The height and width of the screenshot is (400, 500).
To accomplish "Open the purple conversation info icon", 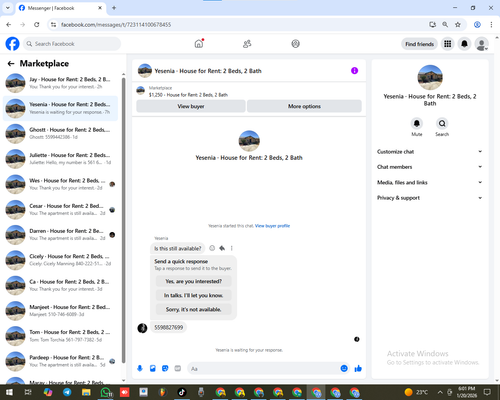I will click(x=354, y=71).
